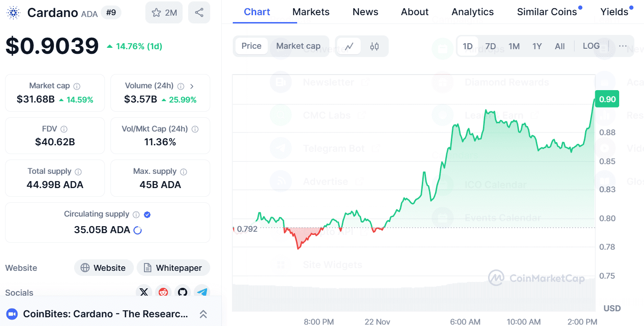Image resolution: width=644 pixels, height=326 pixels.
Task: Select the line chart icon
Action: 348,46
